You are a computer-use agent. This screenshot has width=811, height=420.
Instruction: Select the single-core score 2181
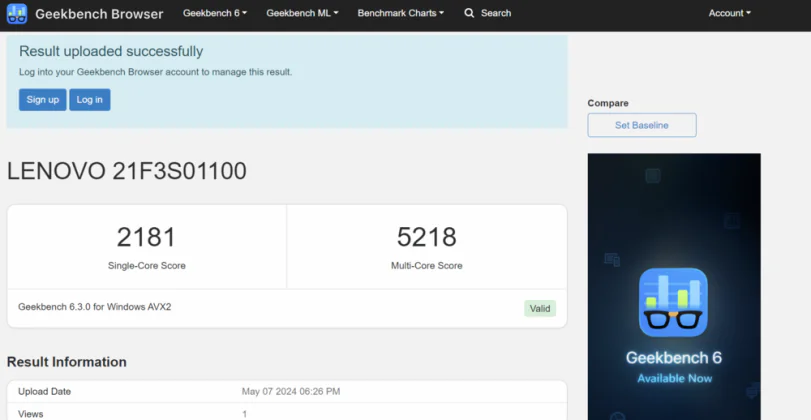[x=146, y=237]
